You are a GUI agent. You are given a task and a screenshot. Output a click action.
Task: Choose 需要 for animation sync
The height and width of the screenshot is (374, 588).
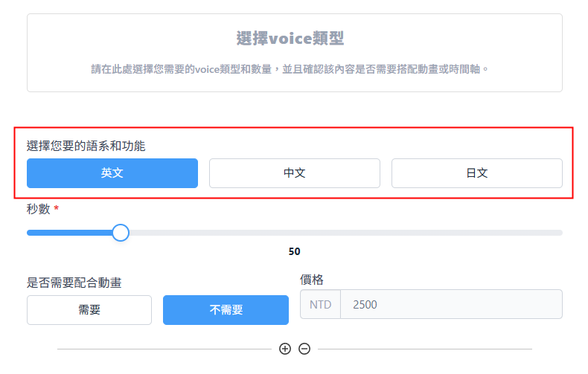click(89, 310)
